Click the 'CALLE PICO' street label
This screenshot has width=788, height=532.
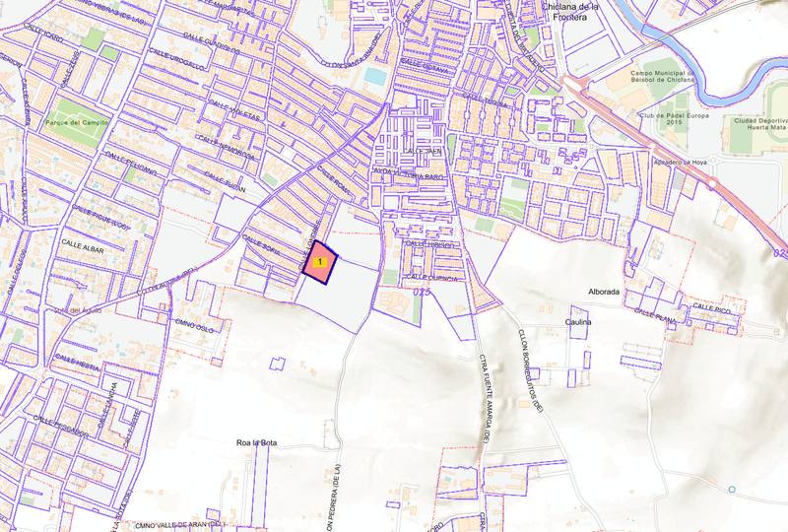(711, 308)
